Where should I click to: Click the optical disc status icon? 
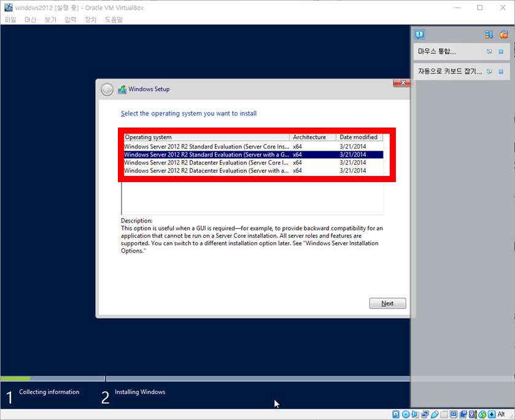click(x=406, y=414)
